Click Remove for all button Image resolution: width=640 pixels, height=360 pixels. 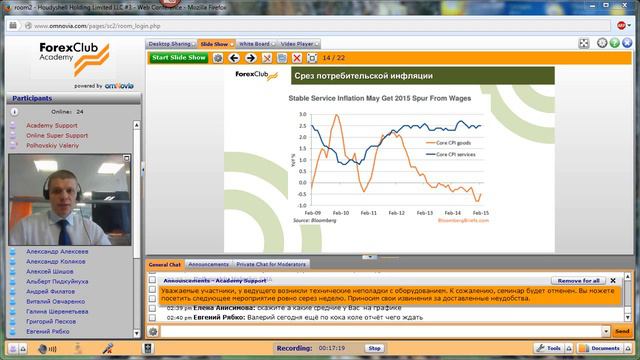pos(578,281)
